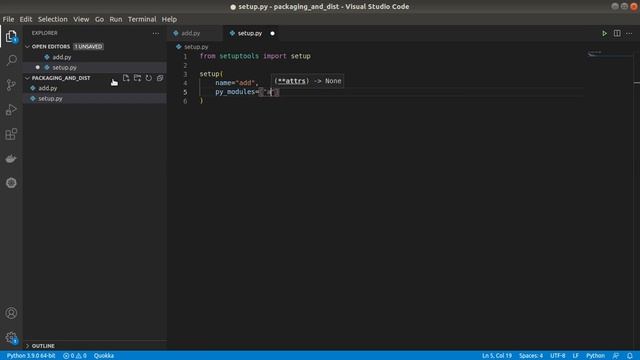The height and width of the screenshot is (360, 640).
Task: Maximize the Visual Studio Code window
Action: (x=624, y=7)
